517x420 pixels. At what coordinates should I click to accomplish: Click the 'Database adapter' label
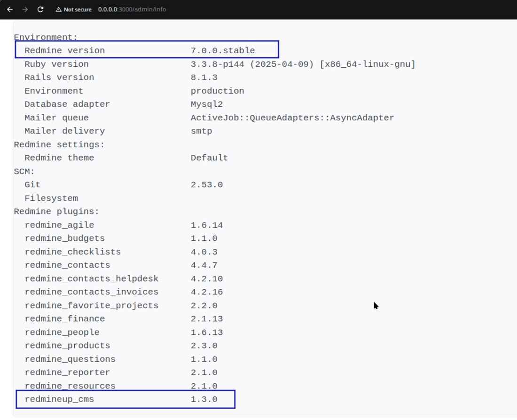pyautogui.click(x=67, y=104)
